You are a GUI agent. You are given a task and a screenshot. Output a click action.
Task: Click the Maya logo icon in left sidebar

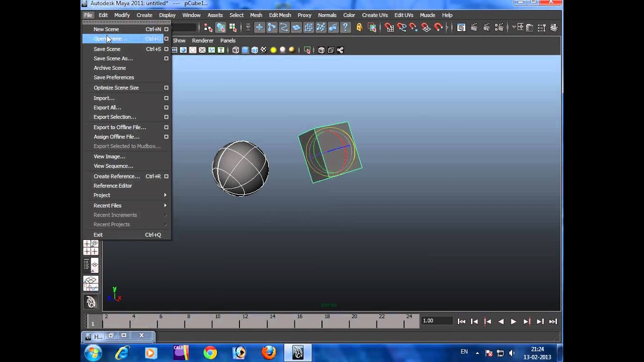(91, 302)
